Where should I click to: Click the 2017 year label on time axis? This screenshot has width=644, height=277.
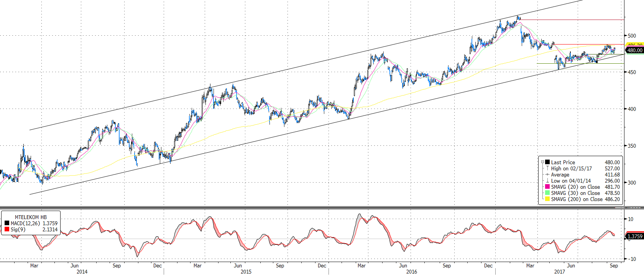click(x=560, y=272)
